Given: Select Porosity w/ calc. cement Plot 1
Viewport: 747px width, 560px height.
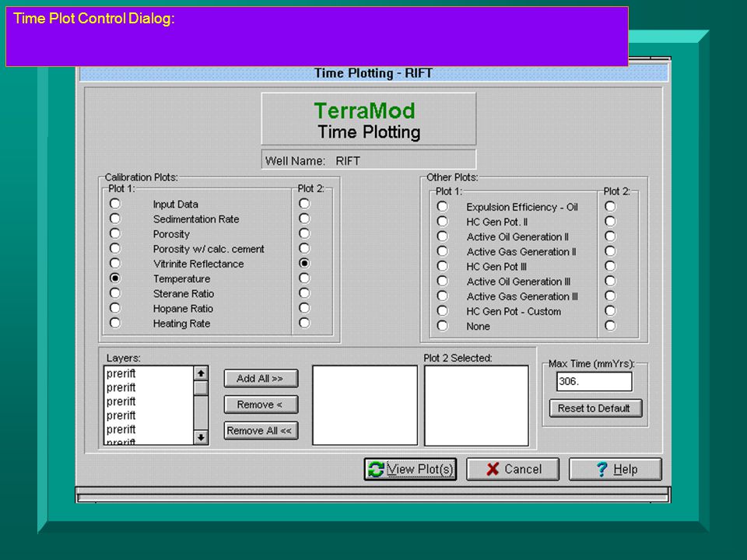Looking at the screenshot, I should [x=115, y=248].
